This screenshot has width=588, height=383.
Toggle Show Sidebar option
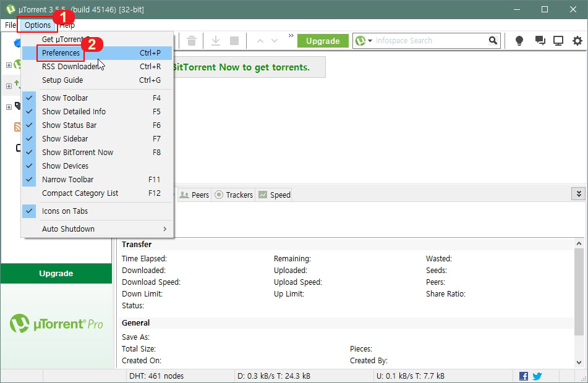coord(97,138)
